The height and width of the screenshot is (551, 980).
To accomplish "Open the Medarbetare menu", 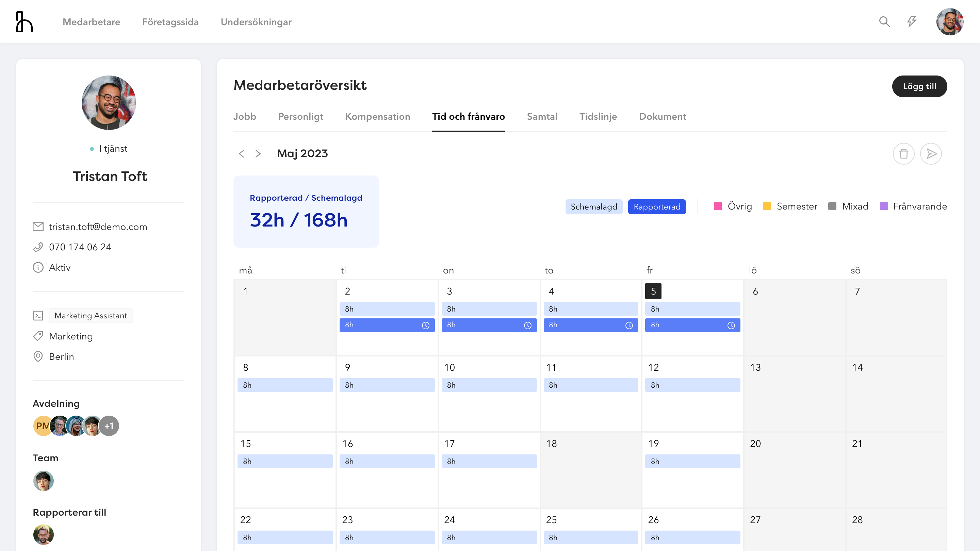I will point(91,22).
